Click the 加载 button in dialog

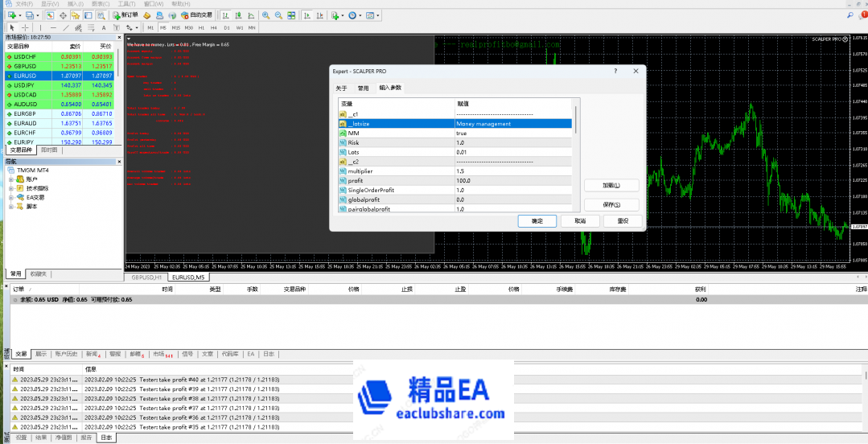pos(611,185)
